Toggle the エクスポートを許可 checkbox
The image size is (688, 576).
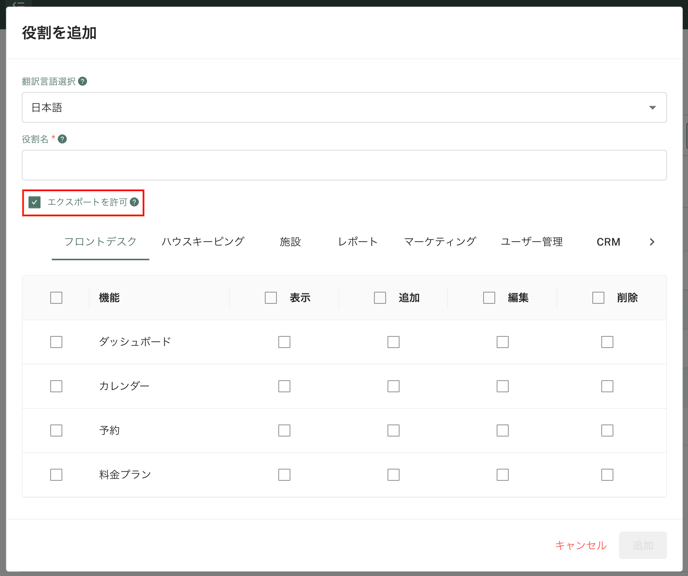[x=34, y=202]
